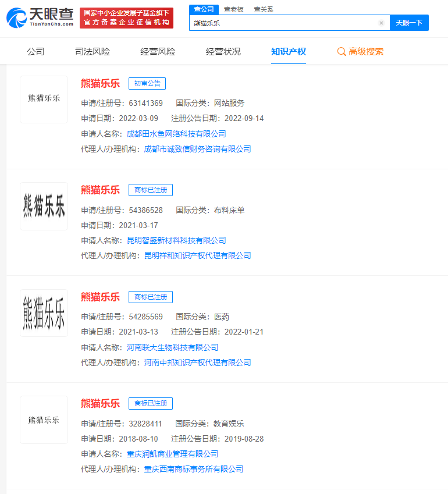
Task: Open trademark thumbnail for registration 63141369
Action: point(44,99)
